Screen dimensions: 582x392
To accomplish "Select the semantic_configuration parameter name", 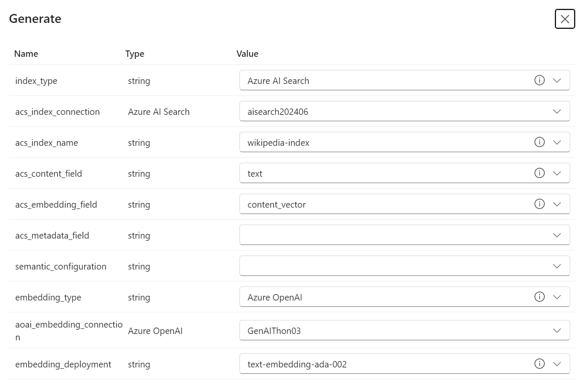I will pos(61,267).
